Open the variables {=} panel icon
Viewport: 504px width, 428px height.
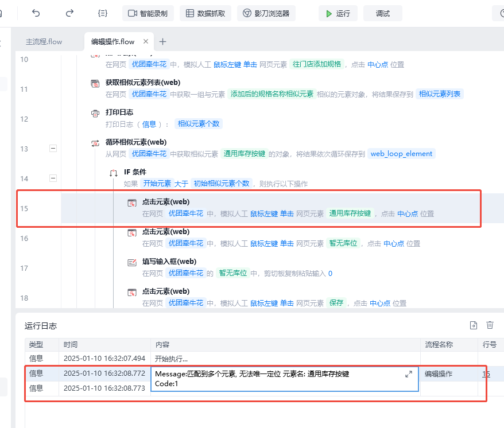click(x=103, y=13)
